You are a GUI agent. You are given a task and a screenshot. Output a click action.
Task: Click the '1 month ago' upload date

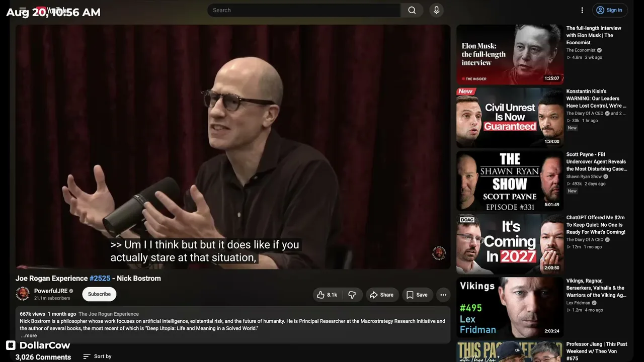click(62, 314)
